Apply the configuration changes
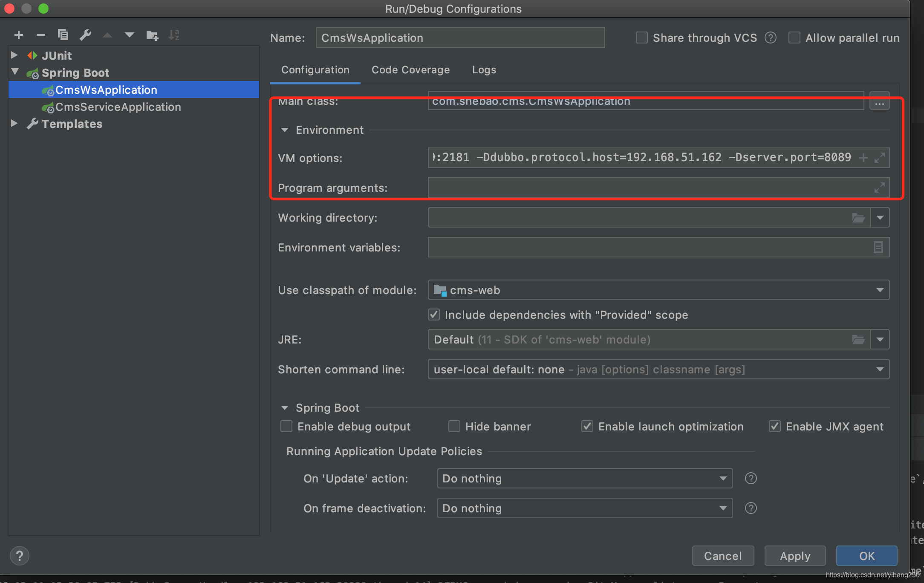The height and width of the screenshot is (583, 924). click(794, 556)
